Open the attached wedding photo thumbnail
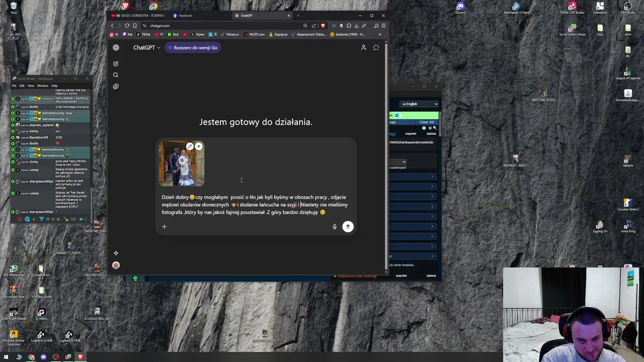The height and width of the screenshot is (362, 644). click(182, 164)
